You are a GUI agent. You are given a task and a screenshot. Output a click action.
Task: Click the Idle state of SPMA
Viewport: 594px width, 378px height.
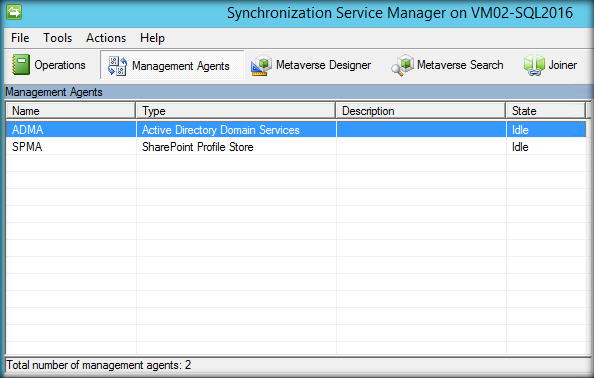[x=520, y=147]
